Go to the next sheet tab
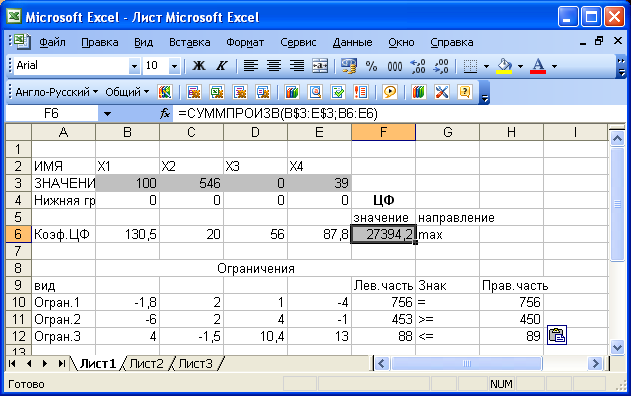The width and height of the screenshot is (631, 396). coord(45,364)
